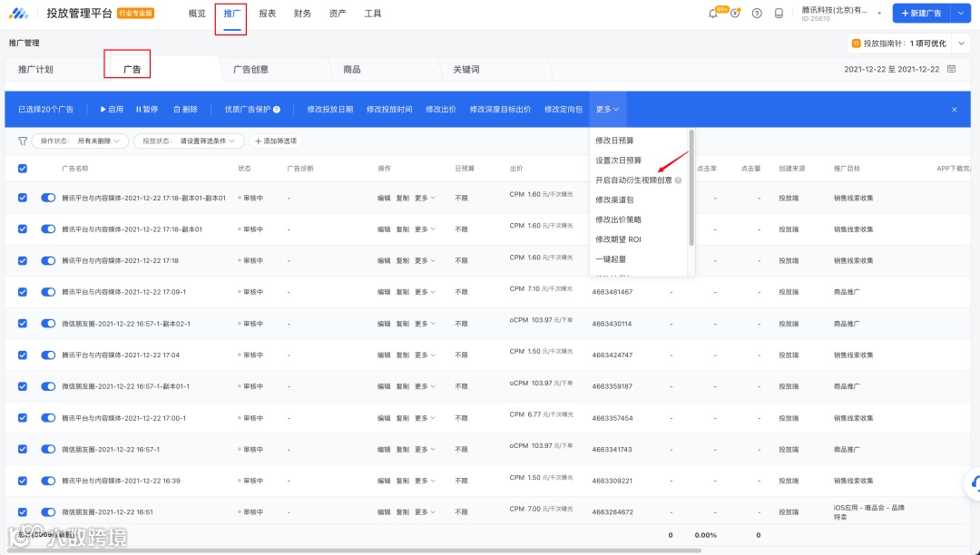
Task: Uncheck row 腾讯平台与内容媒体-2021-12-22 17:09-1
Action: [x=23, y=291]
